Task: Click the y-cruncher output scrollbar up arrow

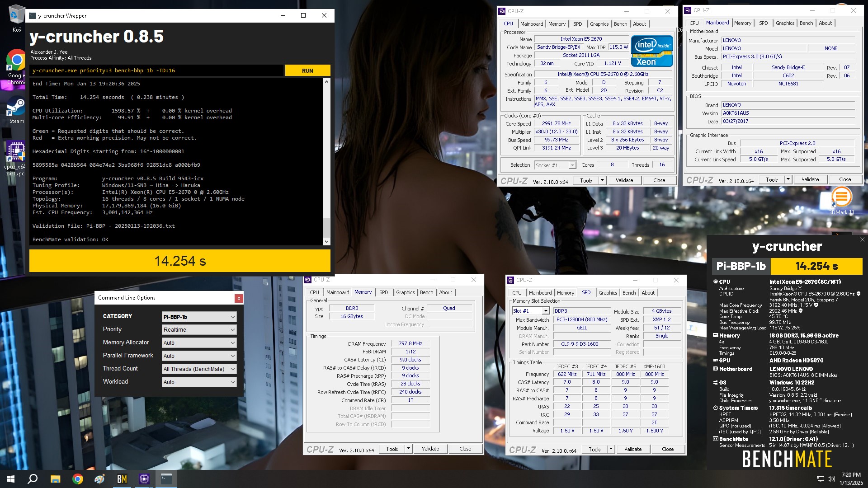Action: [x=326, y=82]
